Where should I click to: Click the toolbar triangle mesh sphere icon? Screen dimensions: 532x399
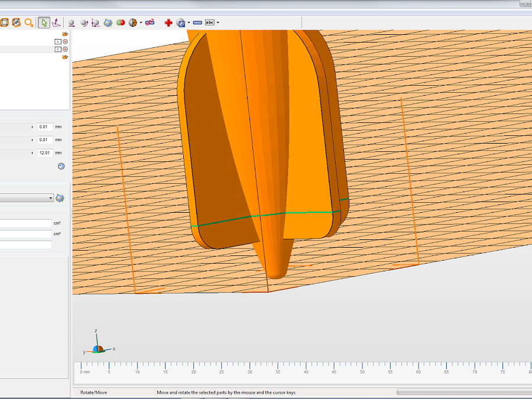tap(108, 22)
